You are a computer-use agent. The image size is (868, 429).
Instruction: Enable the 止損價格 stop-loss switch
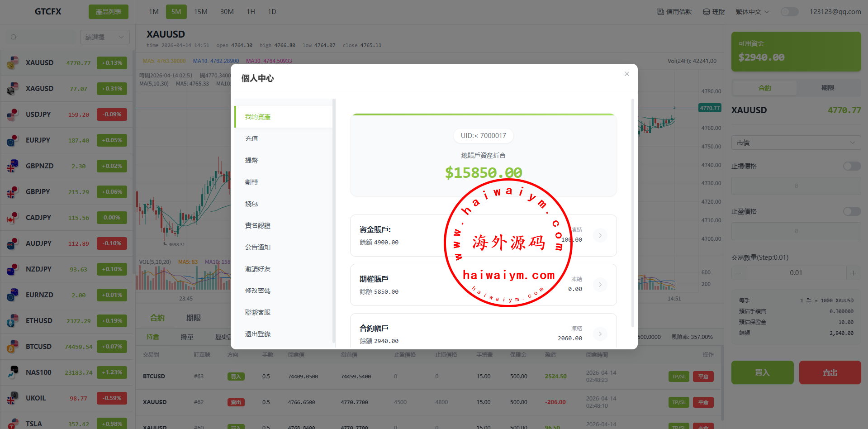(852, 166)
